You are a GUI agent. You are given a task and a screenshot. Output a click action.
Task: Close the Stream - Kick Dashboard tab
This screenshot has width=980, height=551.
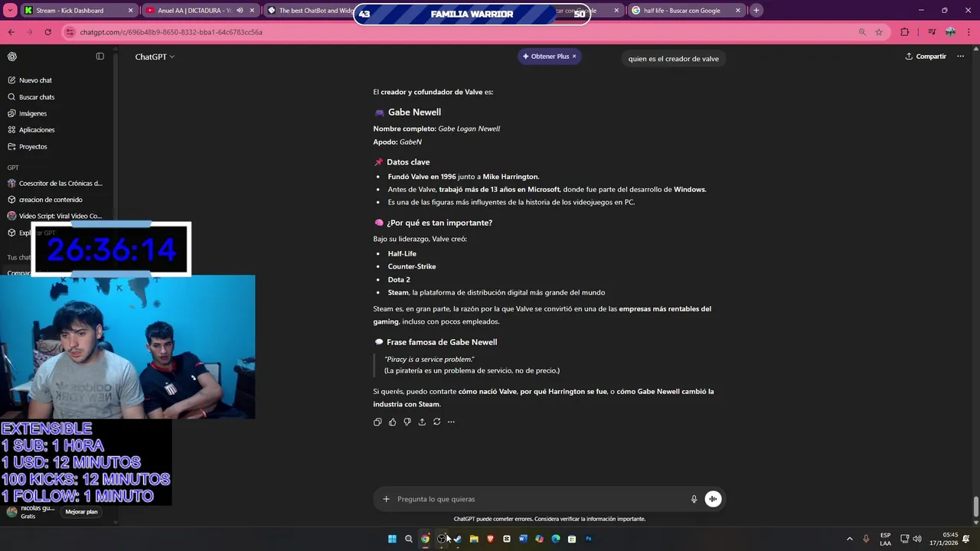click(131, 11)
